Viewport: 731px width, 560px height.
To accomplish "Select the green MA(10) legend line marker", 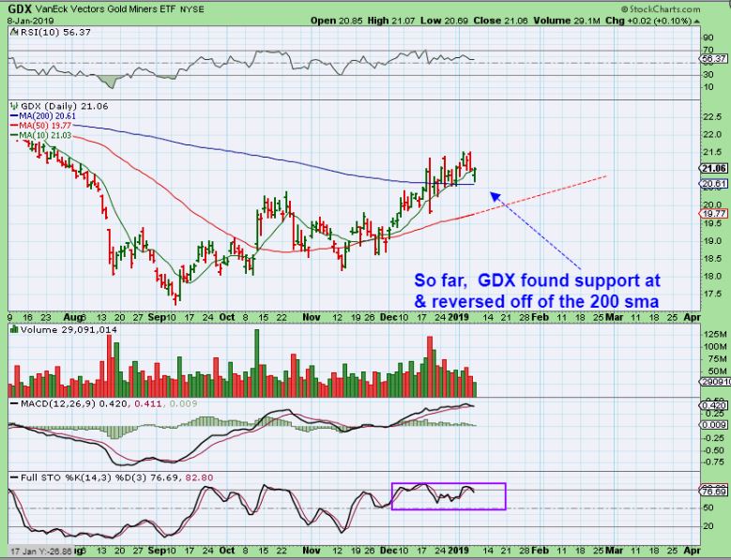I will pos(14,136).
